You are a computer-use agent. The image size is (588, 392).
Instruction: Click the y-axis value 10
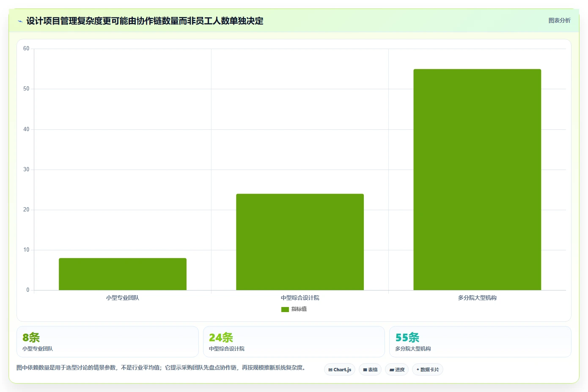tap(26, 250)
